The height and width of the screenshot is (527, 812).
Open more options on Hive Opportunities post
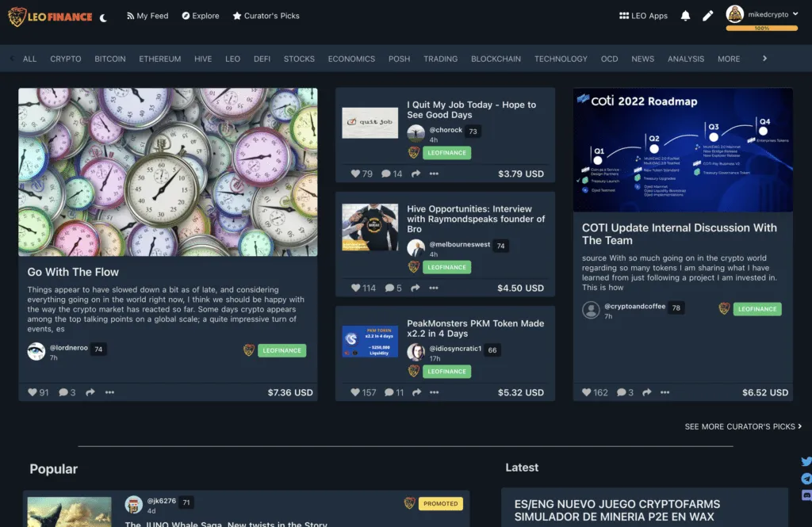(x=434, y=288)
